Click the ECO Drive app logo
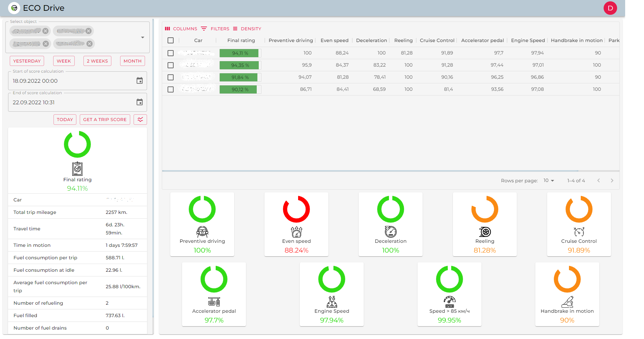644x339 pixels. coord(14,7)
